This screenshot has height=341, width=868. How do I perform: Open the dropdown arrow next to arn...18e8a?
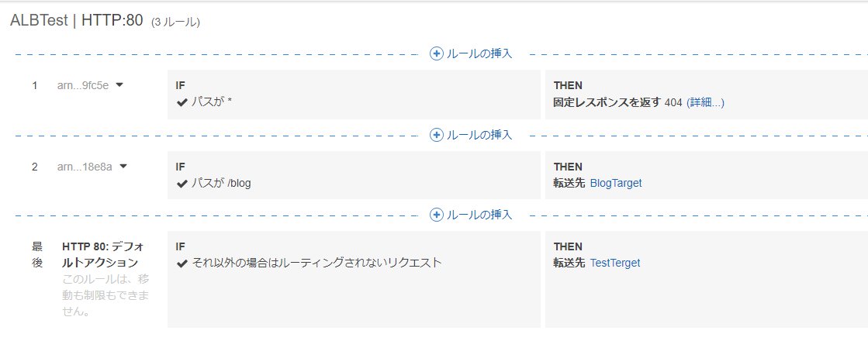coord(123,166)
